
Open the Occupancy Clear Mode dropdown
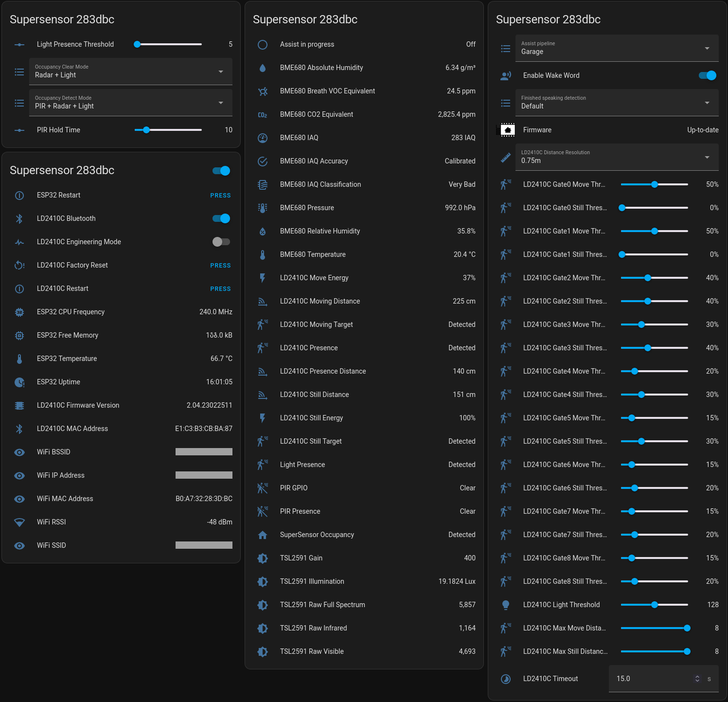pyautogui.click(x=221, y=72)
